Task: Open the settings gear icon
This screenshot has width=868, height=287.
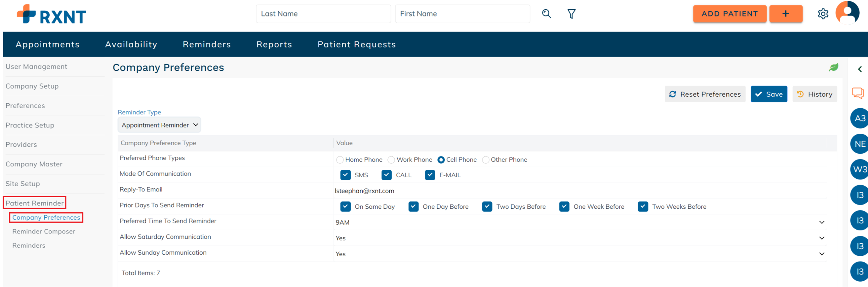Action: tap(823, 14)
